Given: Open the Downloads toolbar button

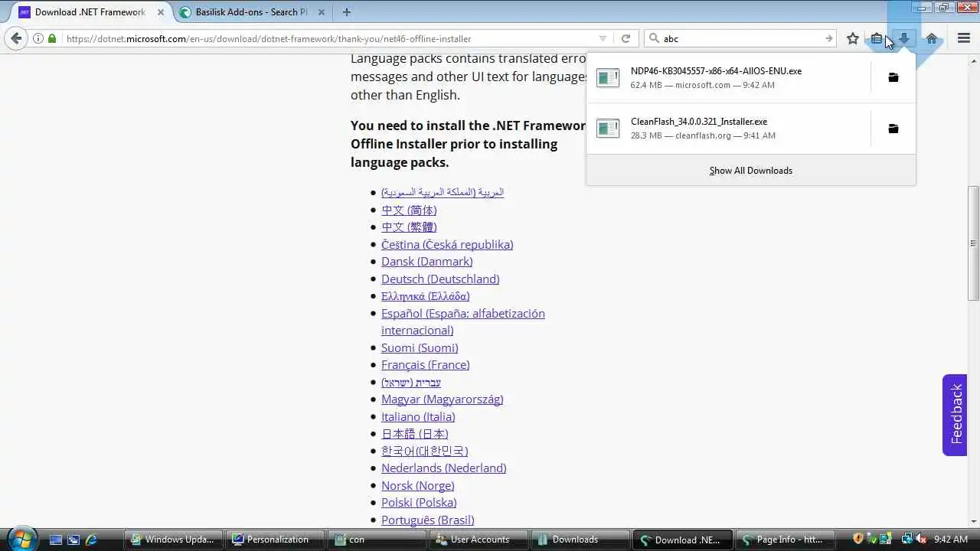Looking at the screenshot, I should pyautogui.click(x=903, y=38).
